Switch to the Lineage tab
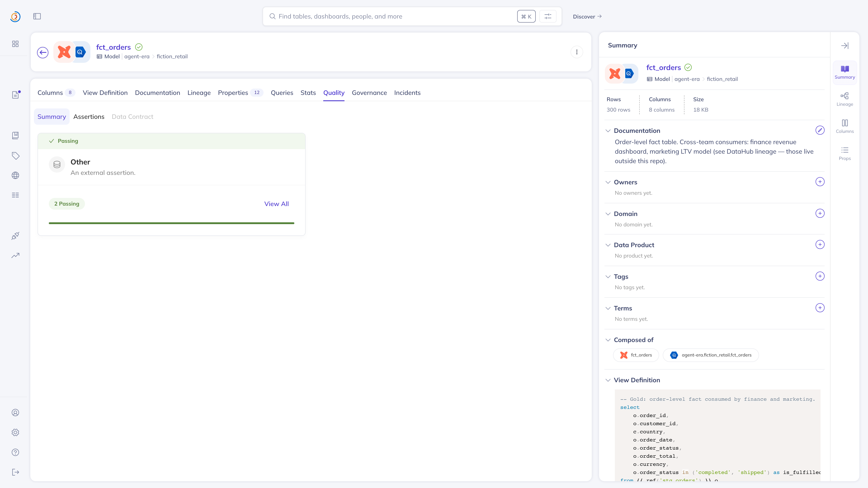This screenshot has width=868, height=488. (x=199, y=93)
